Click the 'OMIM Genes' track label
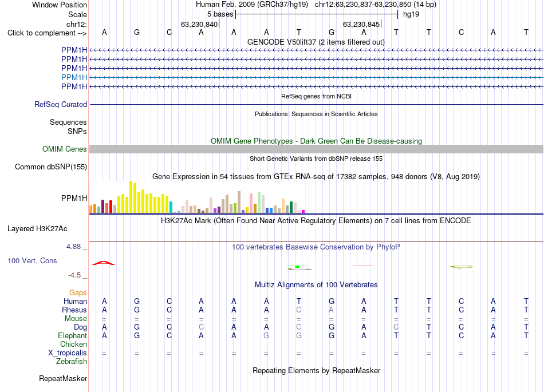 pyautogui.click(x=64, y=149)
